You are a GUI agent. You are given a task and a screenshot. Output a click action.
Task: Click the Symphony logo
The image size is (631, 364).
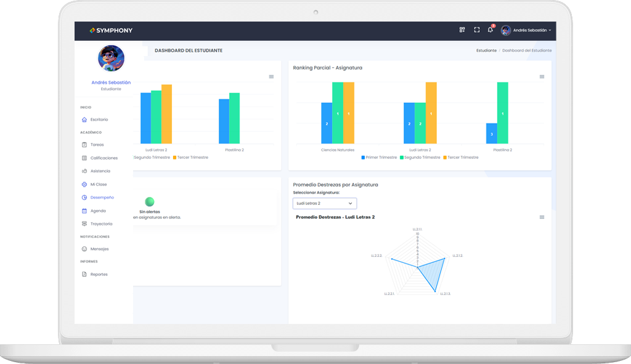pos(111,30)
